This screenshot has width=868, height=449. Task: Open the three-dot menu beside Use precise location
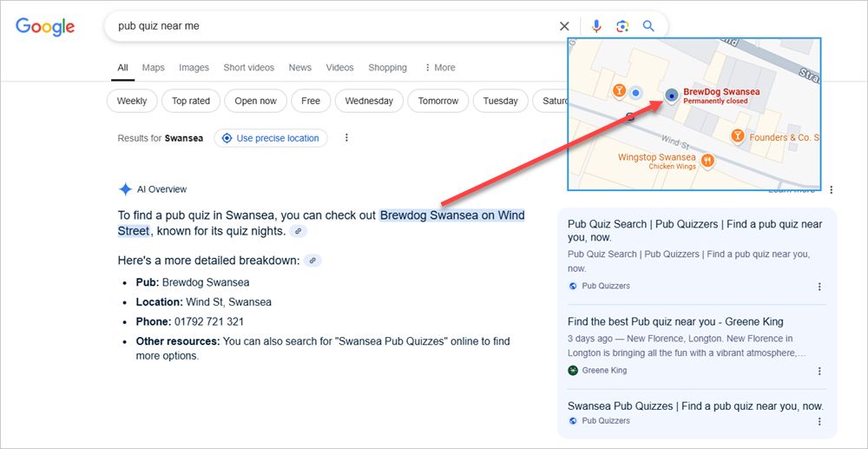[346, 137]
